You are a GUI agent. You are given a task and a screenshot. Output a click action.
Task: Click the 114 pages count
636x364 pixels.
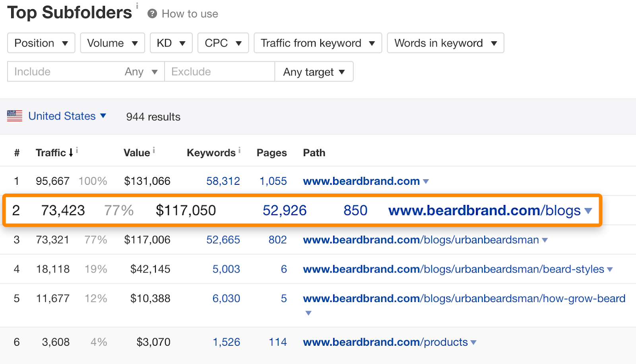(277, 342)
